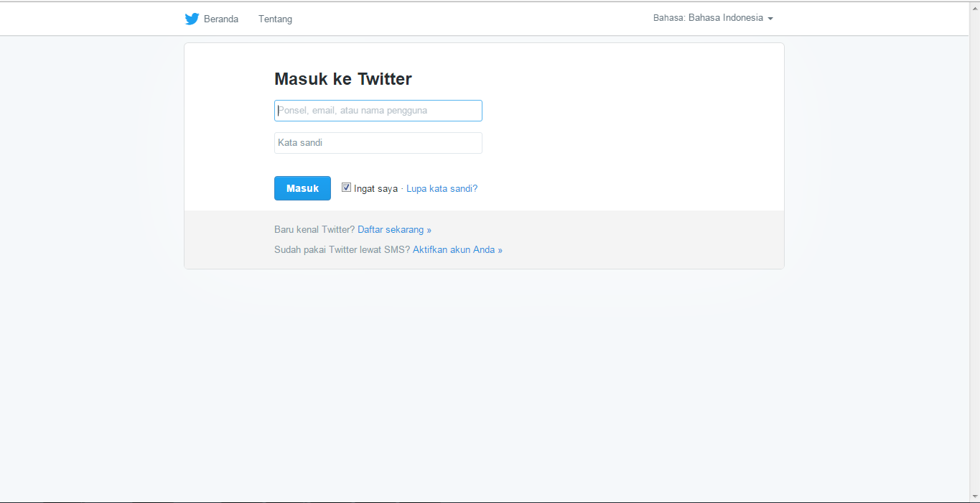Viewport: 980px width, 503px height.
Task: Click the vertical page scrollbar
Action: point(974,251)
